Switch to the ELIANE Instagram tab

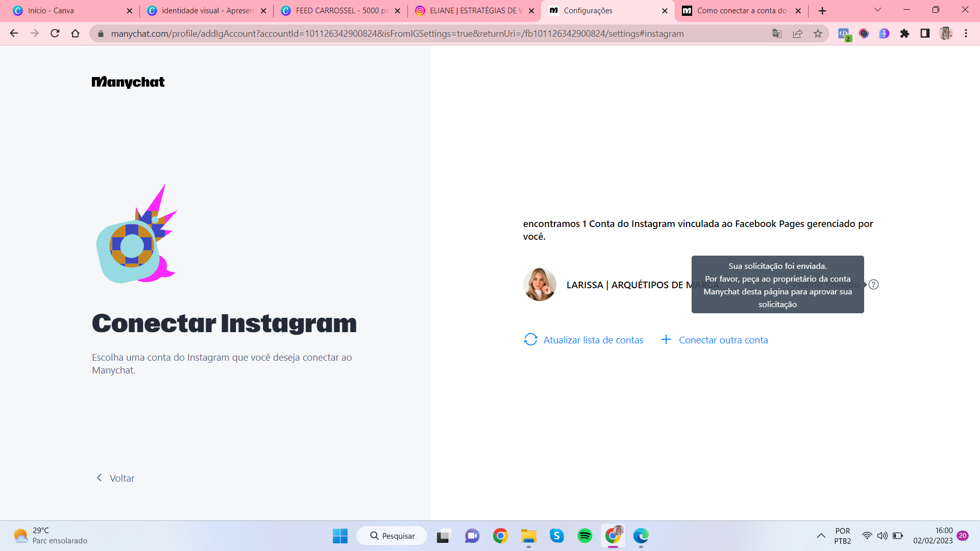[474, 11]
